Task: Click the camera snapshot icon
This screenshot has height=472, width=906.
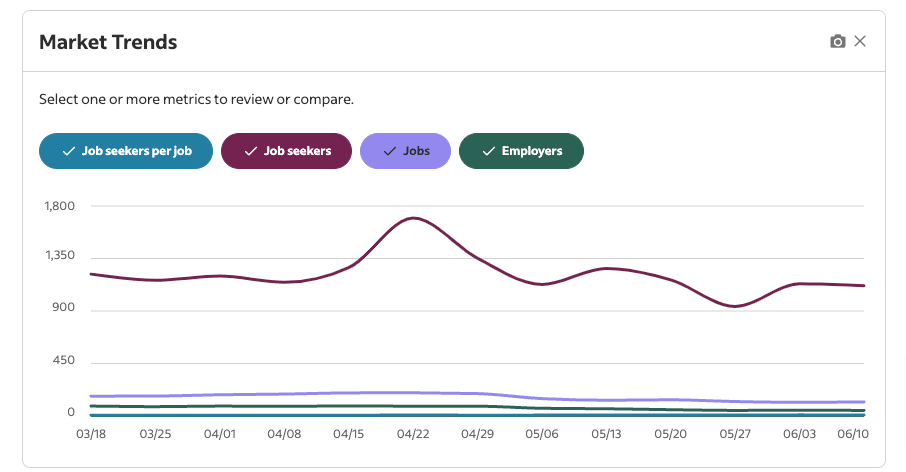Action: coord(838,42)
